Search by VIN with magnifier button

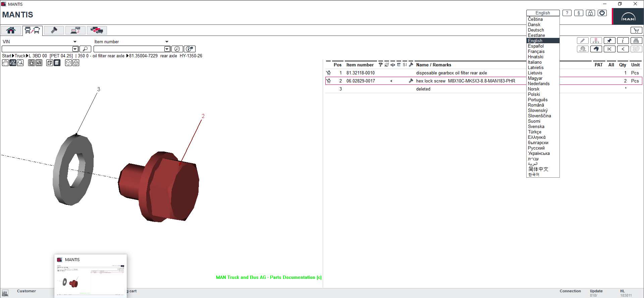tap(85, 49)
